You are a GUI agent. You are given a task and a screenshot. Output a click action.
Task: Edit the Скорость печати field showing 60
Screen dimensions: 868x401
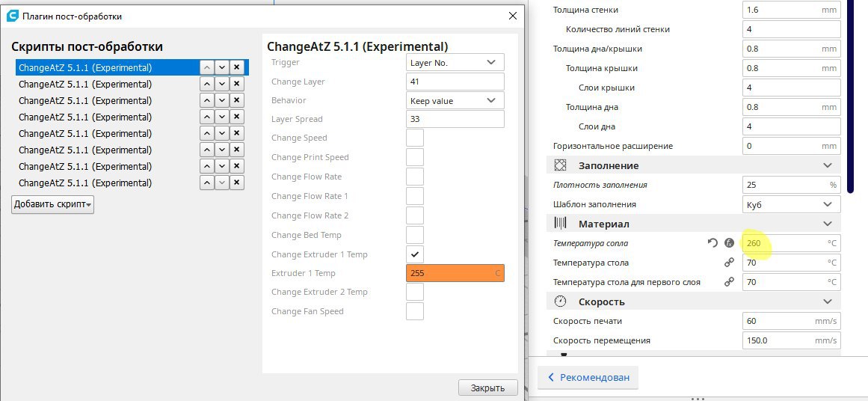click(791, 321)
